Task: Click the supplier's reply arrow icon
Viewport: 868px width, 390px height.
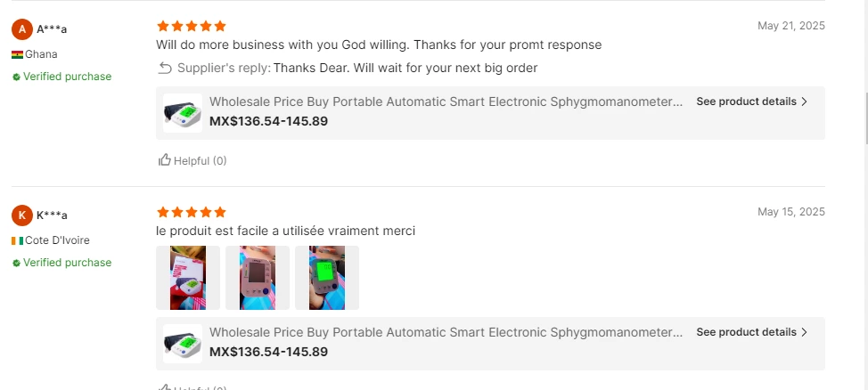Action: 165,68
